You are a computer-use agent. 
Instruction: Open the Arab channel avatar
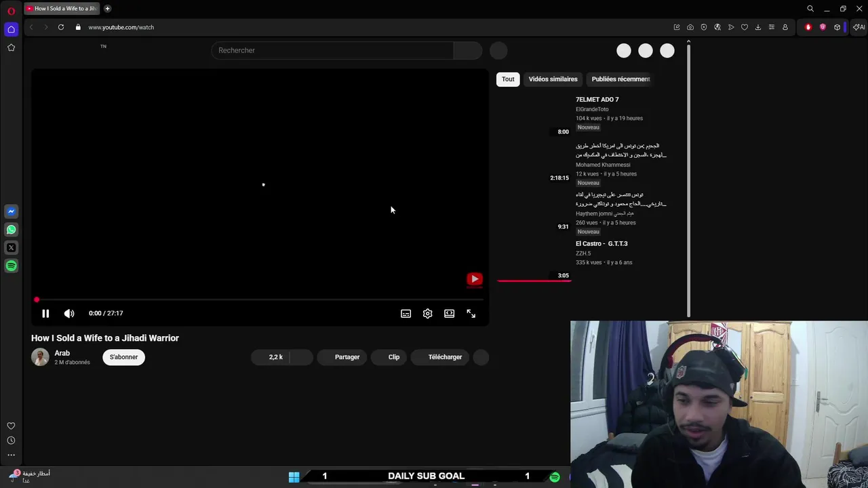[40, 357]
